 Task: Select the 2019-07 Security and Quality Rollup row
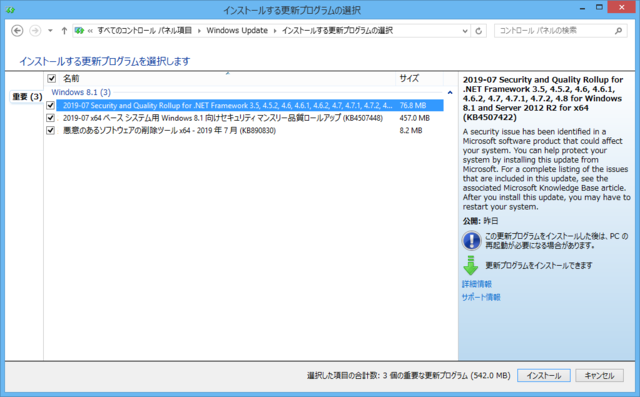coord(249,105)
